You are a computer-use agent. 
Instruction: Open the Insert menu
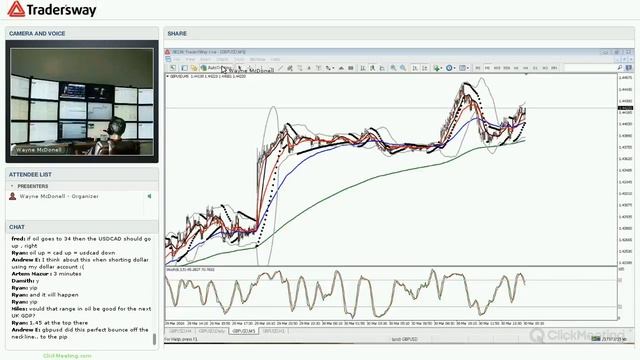pos(205,60)
